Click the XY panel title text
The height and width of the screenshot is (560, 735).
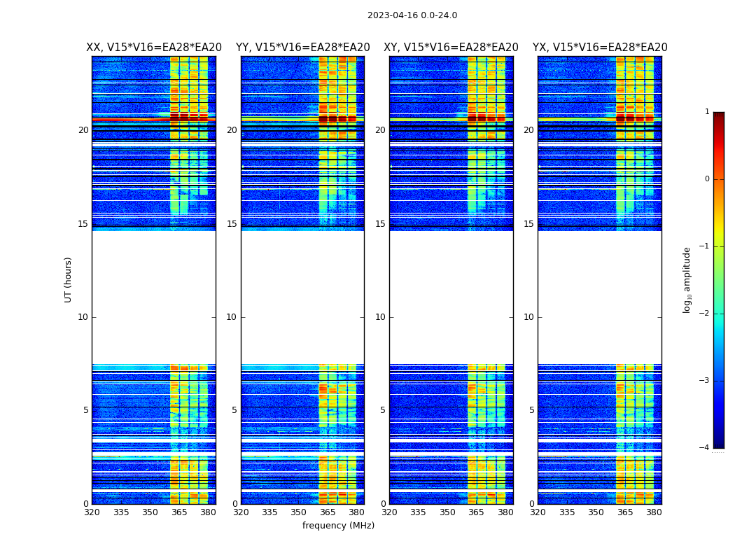coord(451,48)
